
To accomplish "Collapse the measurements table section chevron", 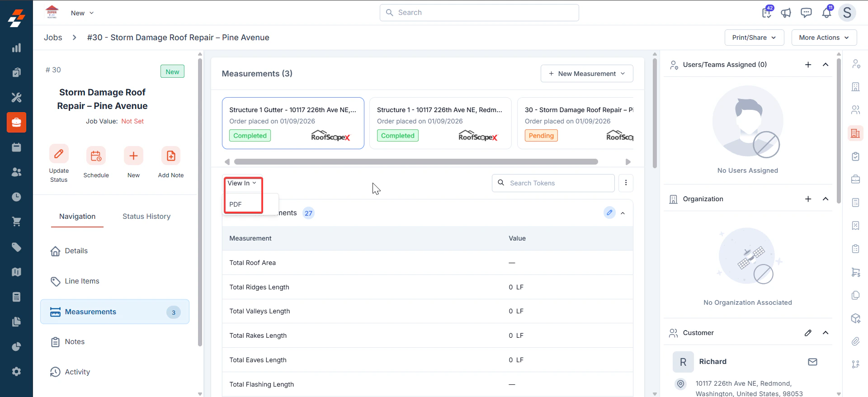I will tap(623, 213).
